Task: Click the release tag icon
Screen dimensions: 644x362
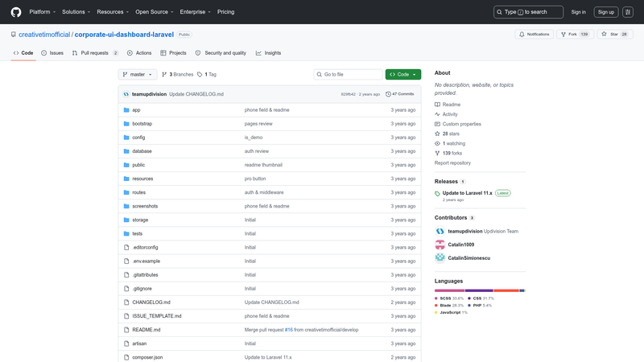Action: tap(437, 193)
